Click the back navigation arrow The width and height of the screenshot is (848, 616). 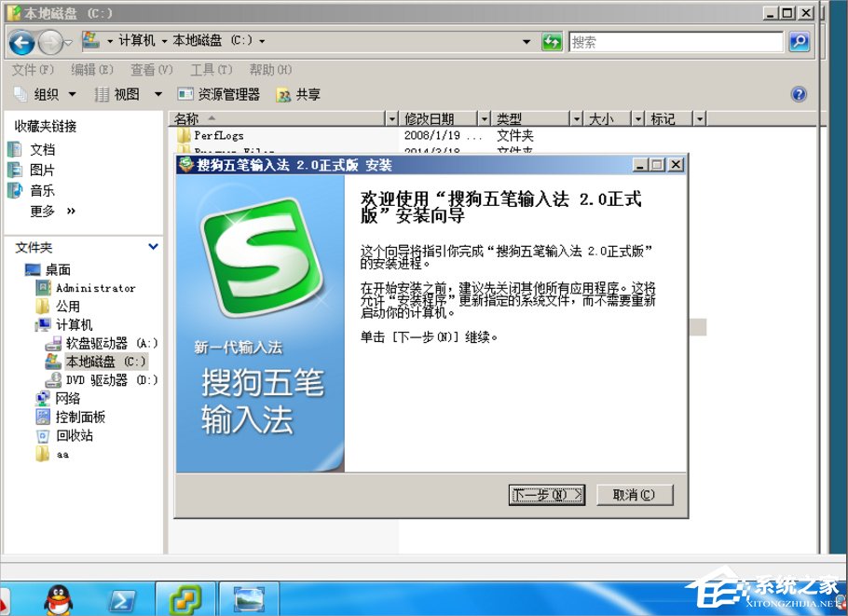(x=21, y=41)
